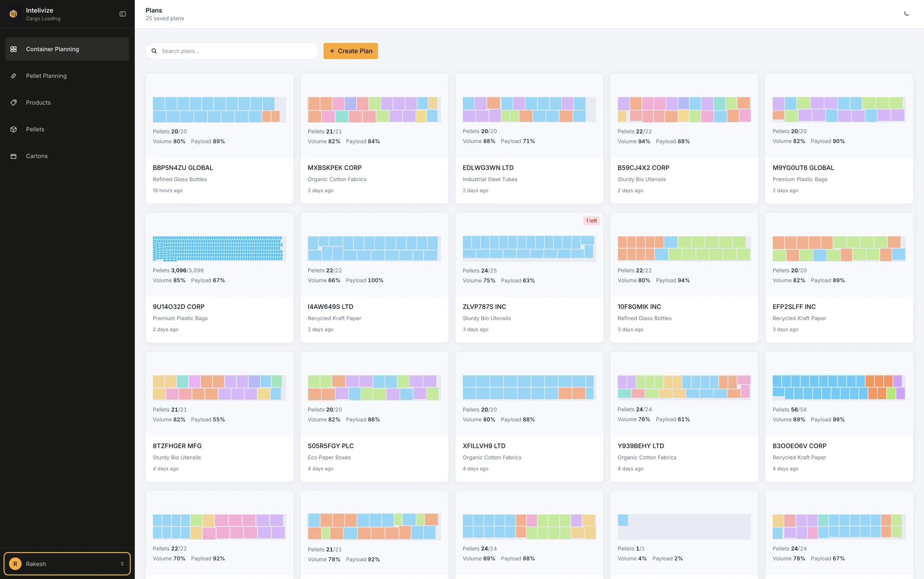Screen dimensions: 924x579
Task: Click the nearly empty Pellets 1/1 layout thumbnail
Action: (x=684, y=527)
